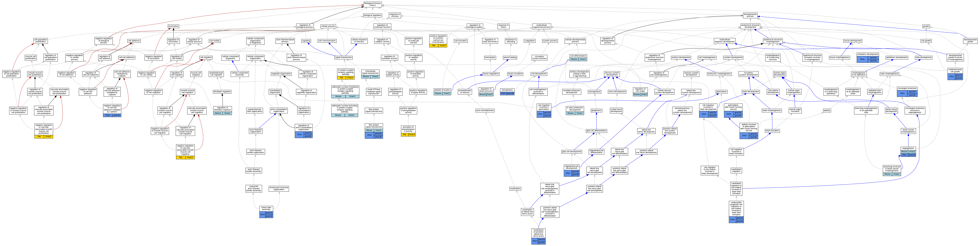
Task: Select the 'blood circulation' node
Action: [x=515, y=74]
